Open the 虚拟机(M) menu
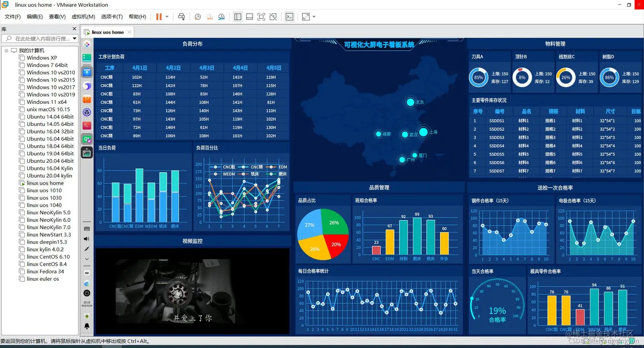 tap(83, 17)
